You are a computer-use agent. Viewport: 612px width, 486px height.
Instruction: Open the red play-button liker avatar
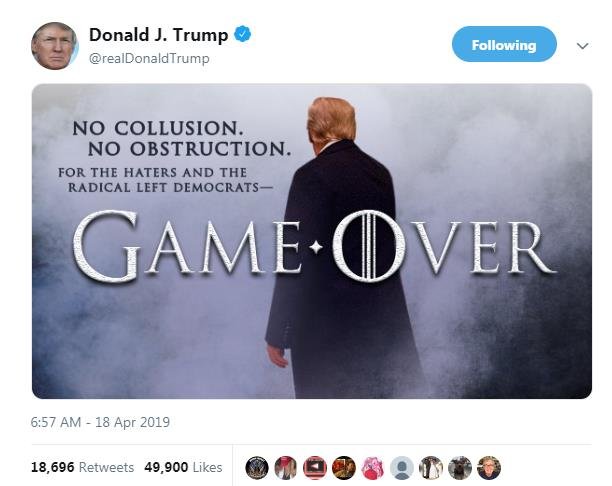(315, 468)
